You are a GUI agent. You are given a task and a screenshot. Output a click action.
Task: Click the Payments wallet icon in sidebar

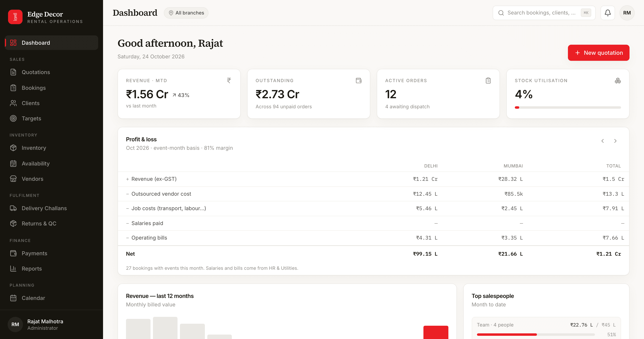coord(13,253)
